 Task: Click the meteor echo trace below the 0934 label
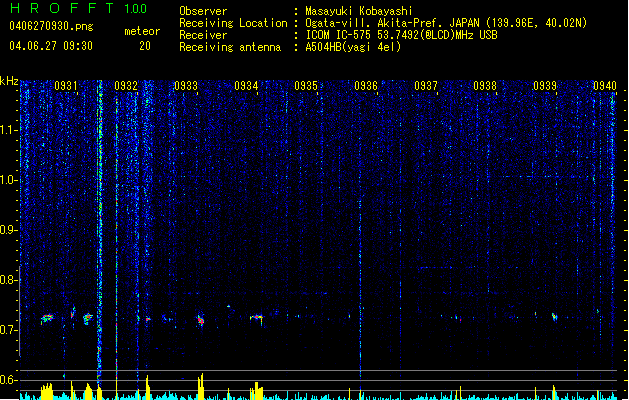(x=257, y=319)
